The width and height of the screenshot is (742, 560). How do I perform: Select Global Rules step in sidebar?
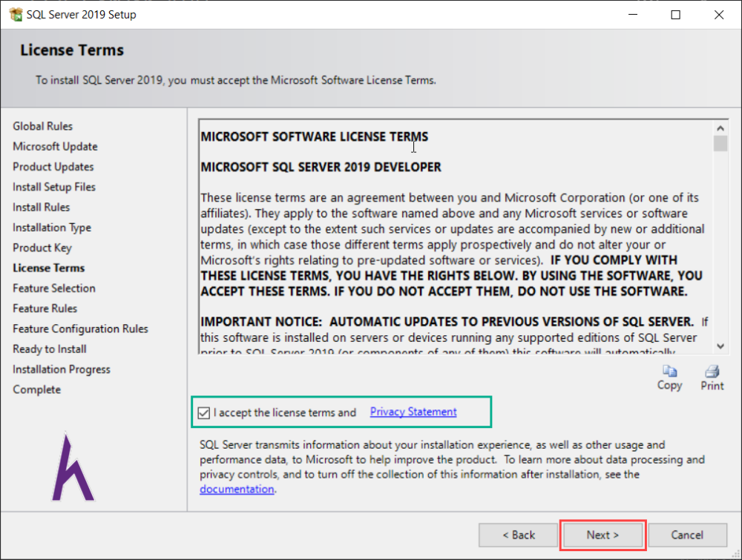pyautogui.click(x=42, y=126)
